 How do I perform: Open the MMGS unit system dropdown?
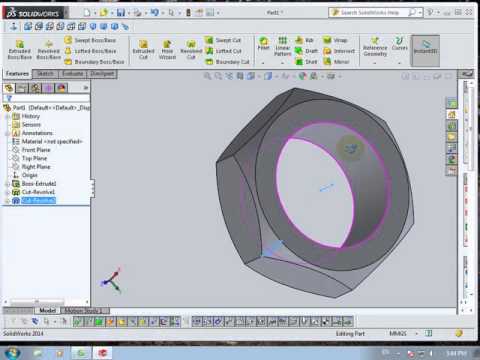(x=416, y=333)
